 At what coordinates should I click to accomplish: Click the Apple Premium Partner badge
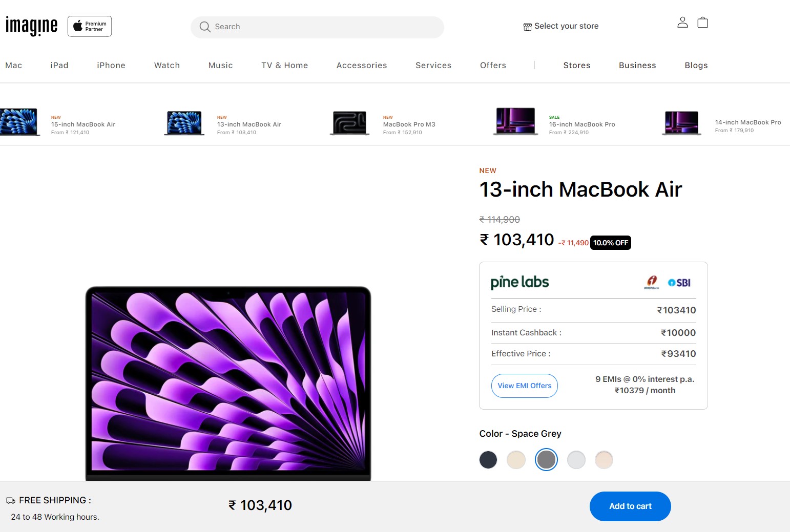[x=90, y=26]
